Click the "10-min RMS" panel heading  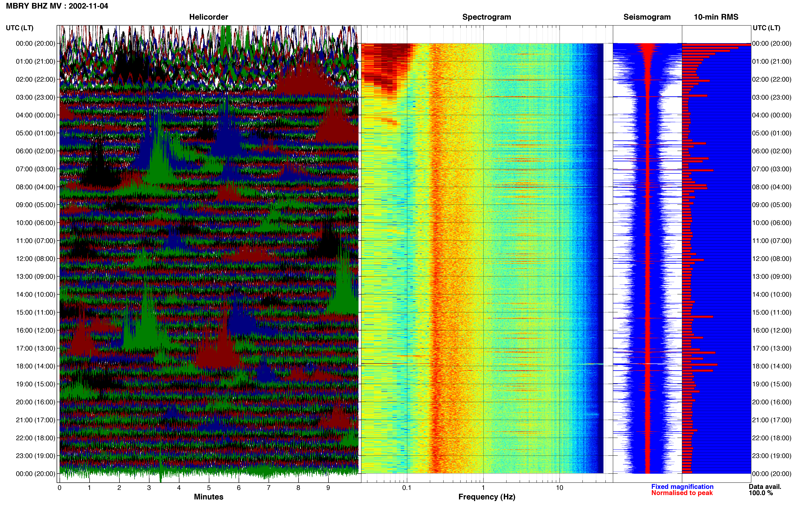(x=716, y=17)
